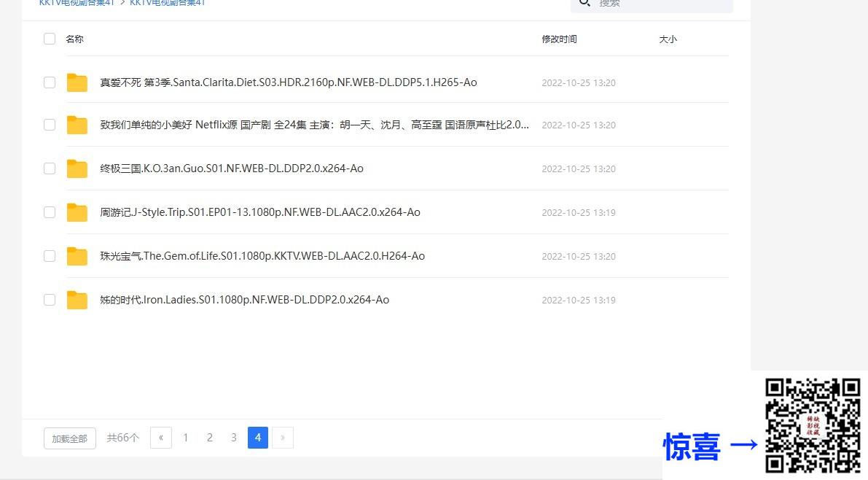Click the 共66个 item count text
Screen dimensions: 868x480
coord(123,438)
